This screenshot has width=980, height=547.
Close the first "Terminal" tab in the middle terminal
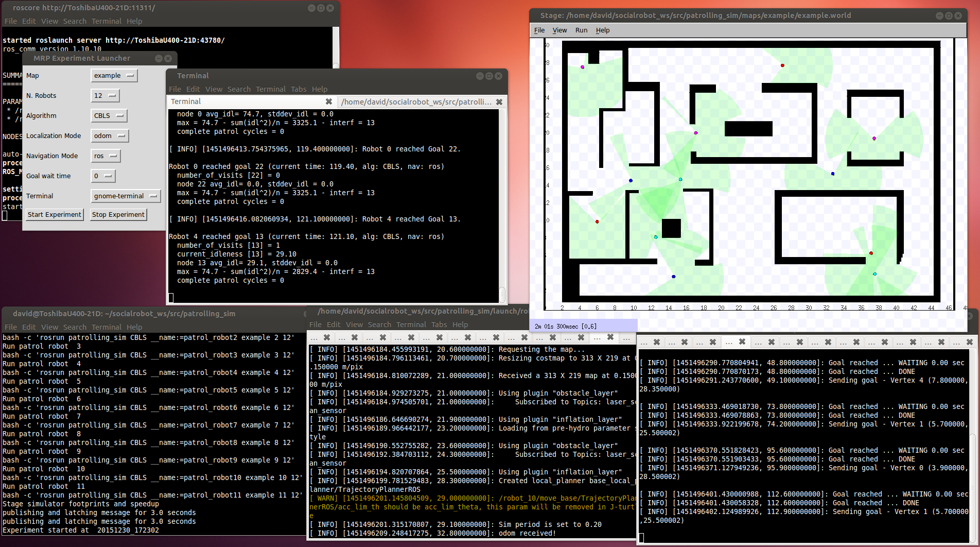point(329,102)
